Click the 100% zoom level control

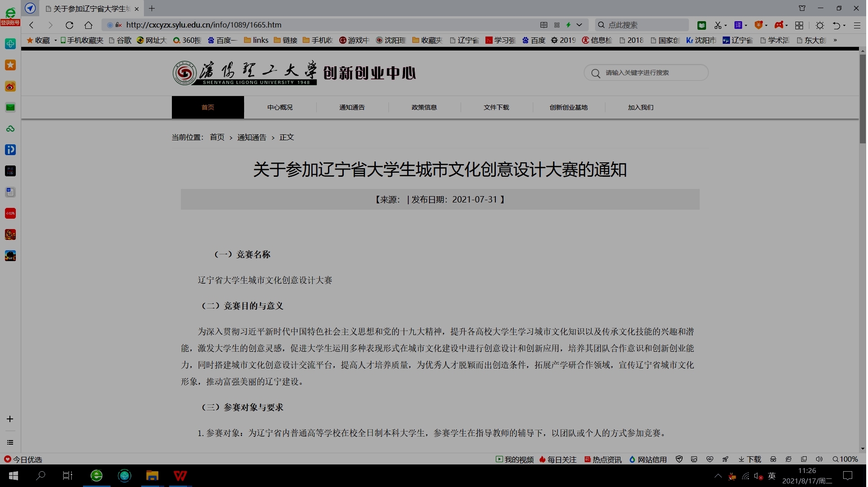click(x=845, y=459)
